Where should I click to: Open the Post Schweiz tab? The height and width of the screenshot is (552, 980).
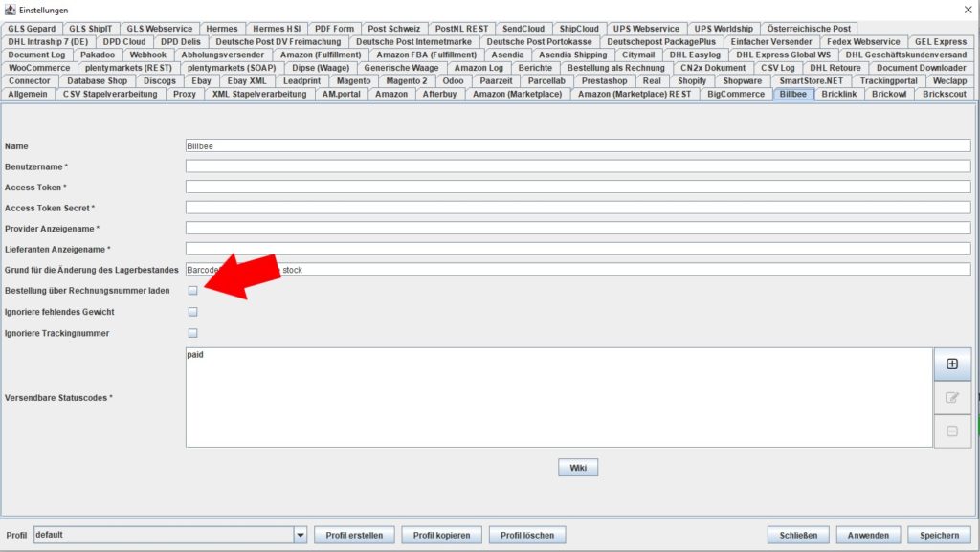(x=394, y=28)
